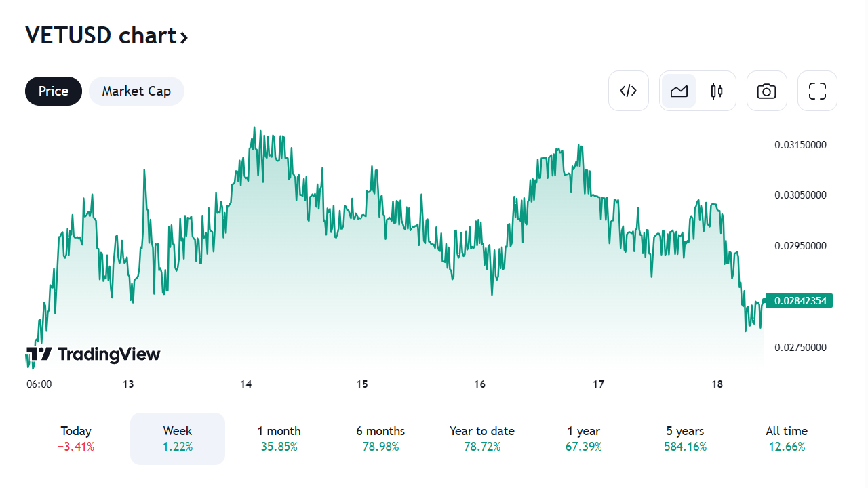868x488 pixels.
Task: Click the TradingView logo
Action: 94,354
